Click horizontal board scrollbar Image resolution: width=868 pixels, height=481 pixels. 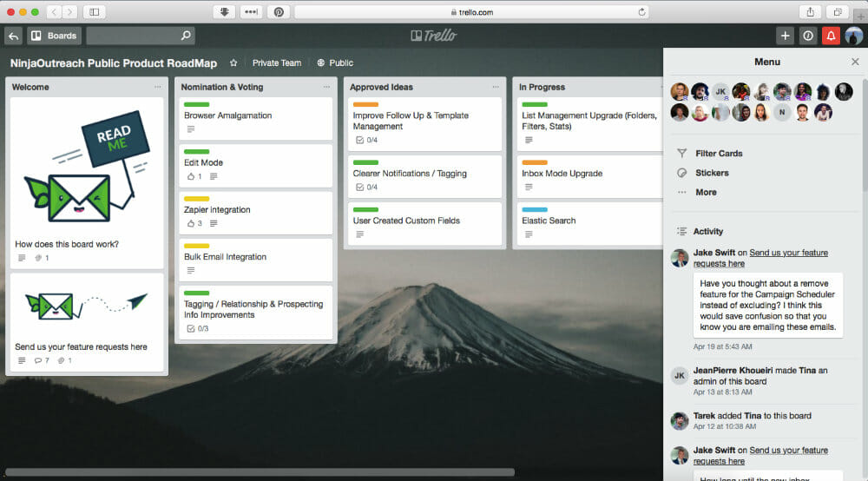[x=260, y=472]
